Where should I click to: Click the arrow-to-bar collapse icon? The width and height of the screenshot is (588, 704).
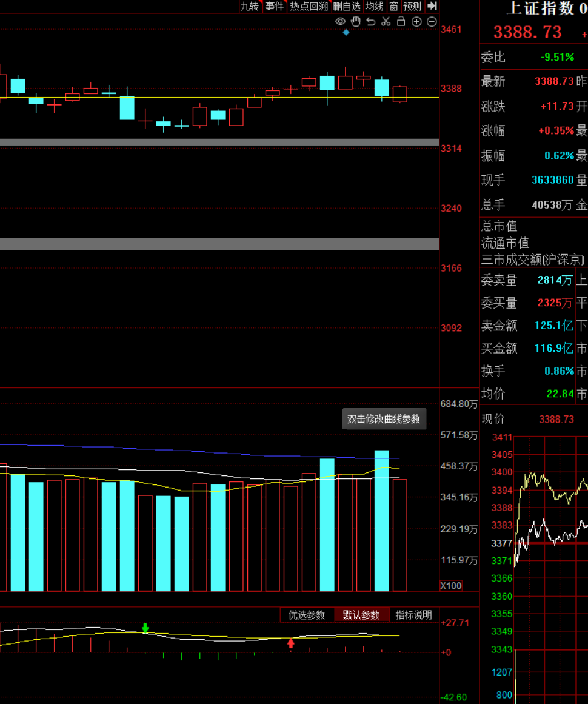[432, 6]
